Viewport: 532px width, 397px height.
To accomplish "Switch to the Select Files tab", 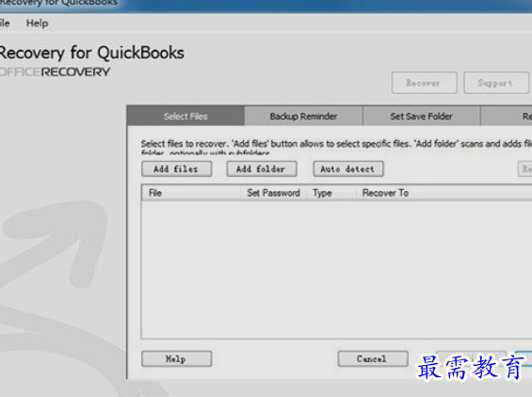I will click(x=185, y=117).
